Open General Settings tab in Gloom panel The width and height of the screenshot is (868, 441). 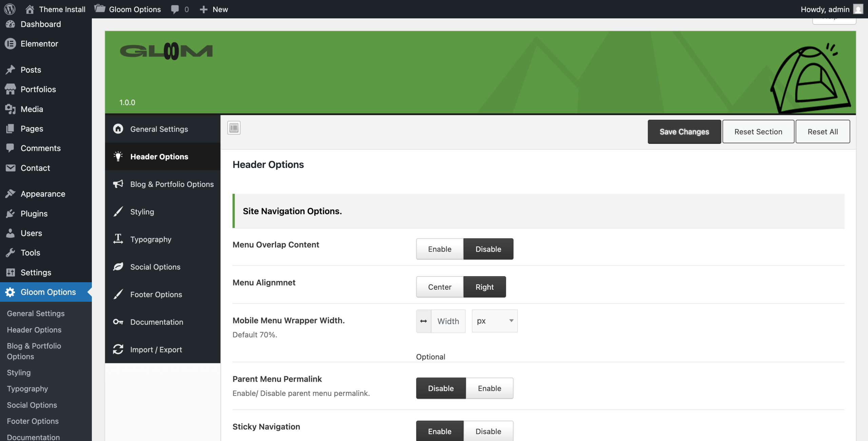pyautogui.click(x=163, y=129)
